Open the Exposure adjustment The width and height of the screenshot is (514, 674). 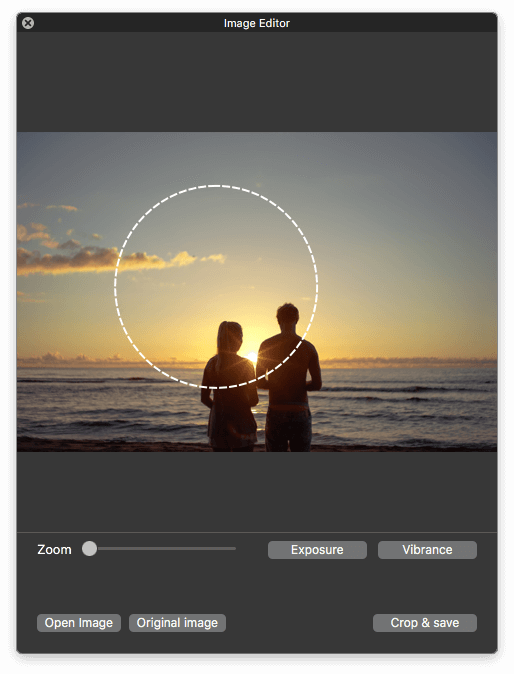(317, 550)
